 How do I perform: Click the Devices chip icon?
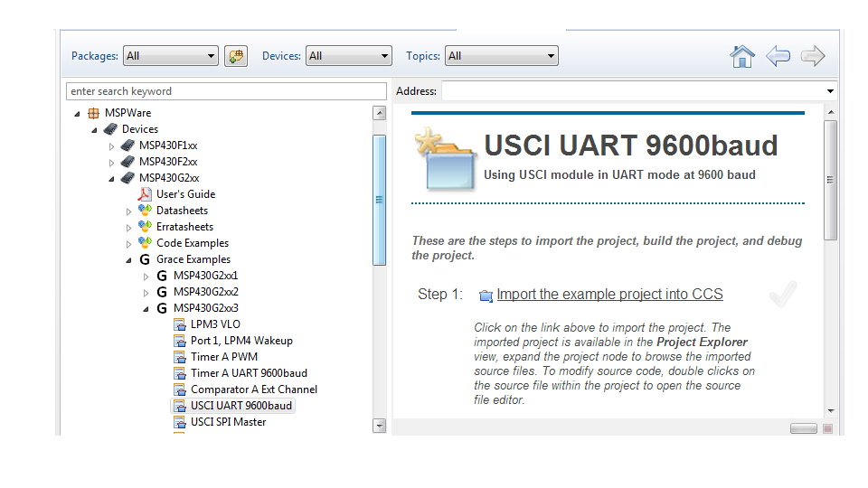(x=110, y=129)
